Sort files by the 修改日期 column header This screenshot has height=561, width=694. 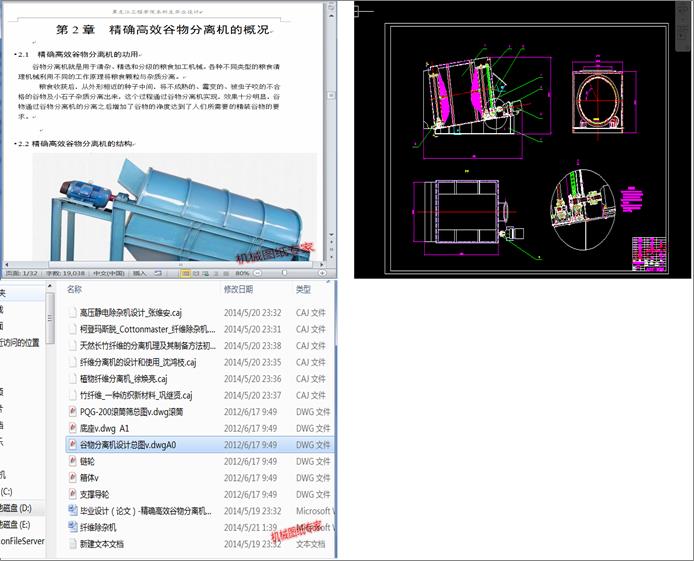pyautogui.click(x=238, y=289)
